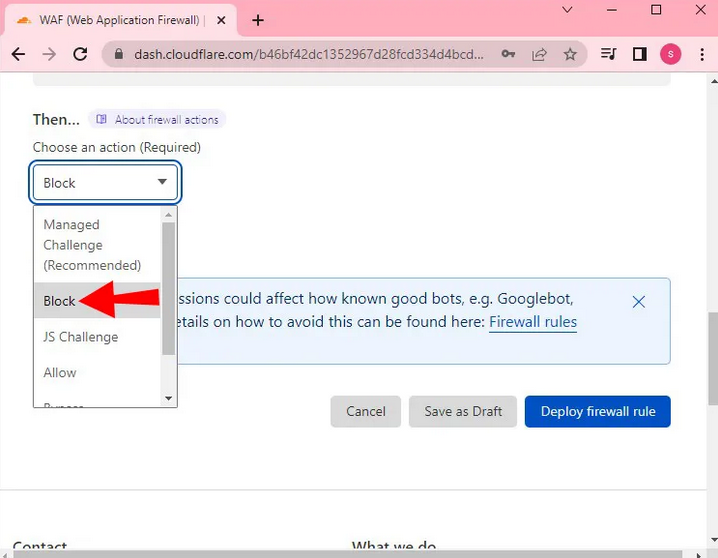
Task: Select Managed Challenge (Recommended) option
Action: tap(92, 245)
